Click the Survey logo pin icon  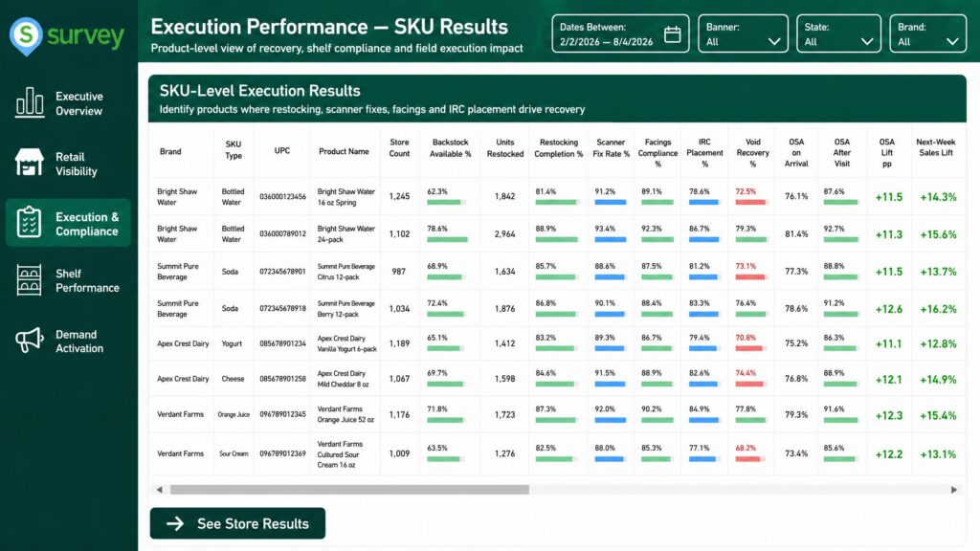[x=26, y=36]
